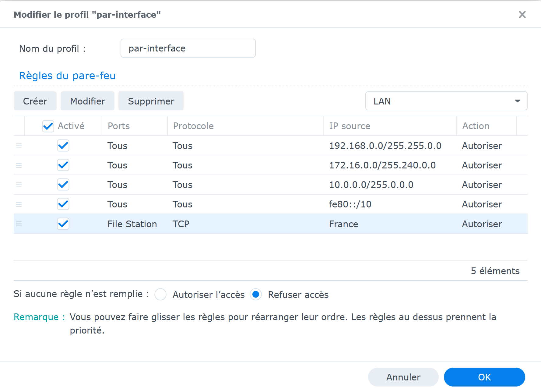541x392 pixels.
Task: Sort by IP source column header
Action: click(350, 126)
